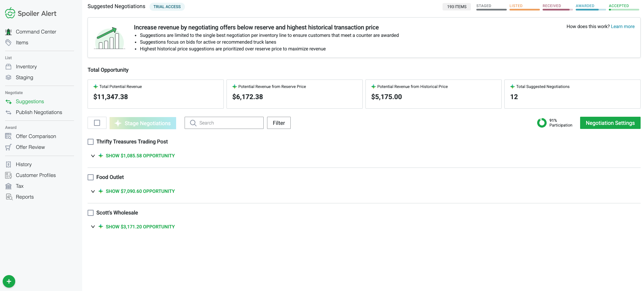Click the Staging layers icon

(x=8, y=77)
